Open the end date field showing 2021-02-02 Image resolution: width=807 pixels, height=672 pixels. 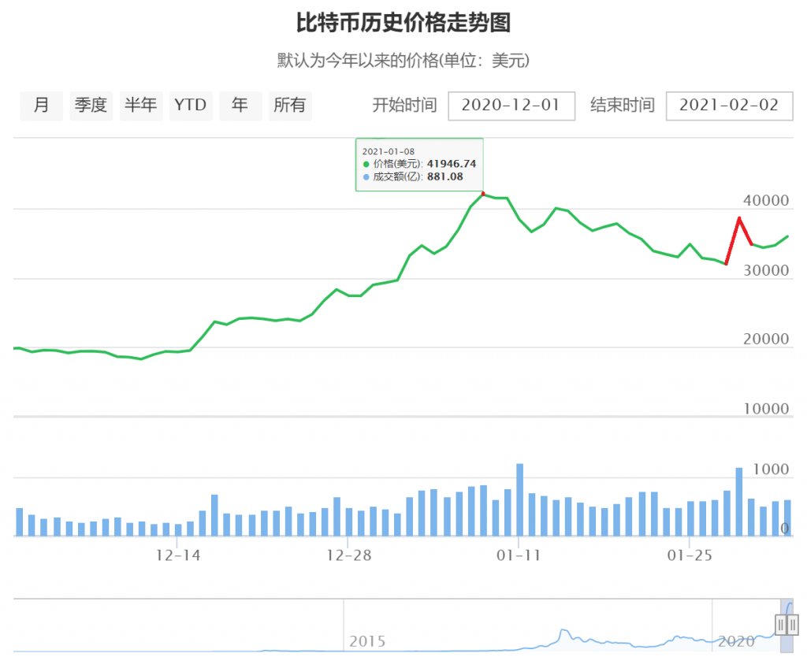729,106
